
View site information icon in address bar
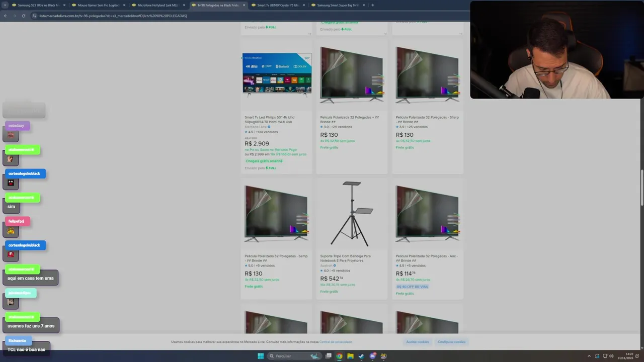pos(35,16)
